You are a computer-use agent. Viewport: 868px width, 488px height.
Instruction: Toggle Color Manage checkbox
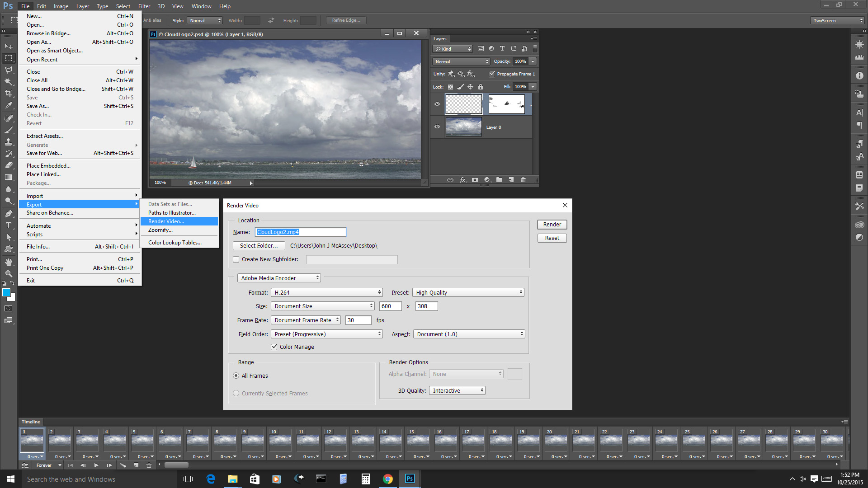coord(275,347)
